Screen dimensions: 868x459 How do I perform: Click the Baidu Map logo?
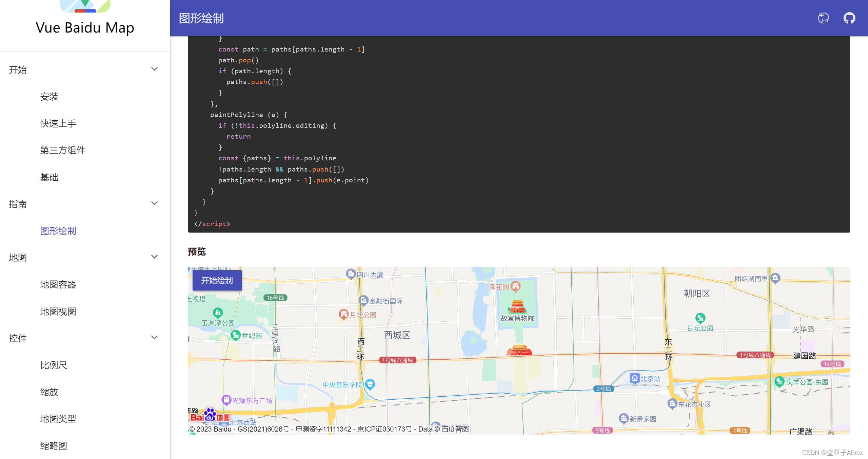pos(210,416)
